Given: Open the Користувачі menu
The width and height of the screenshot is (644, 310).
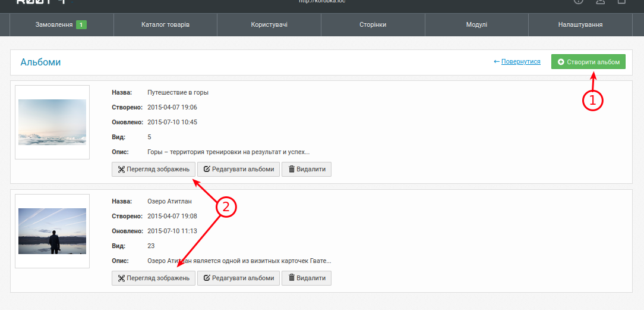Looking at the screenshot, I should click(269, 24).
